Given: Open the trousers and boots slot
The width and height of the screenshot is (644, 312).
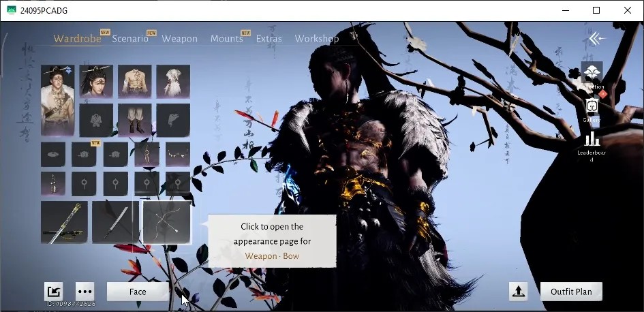Looking at the screenshot, I should pos(135,120).
